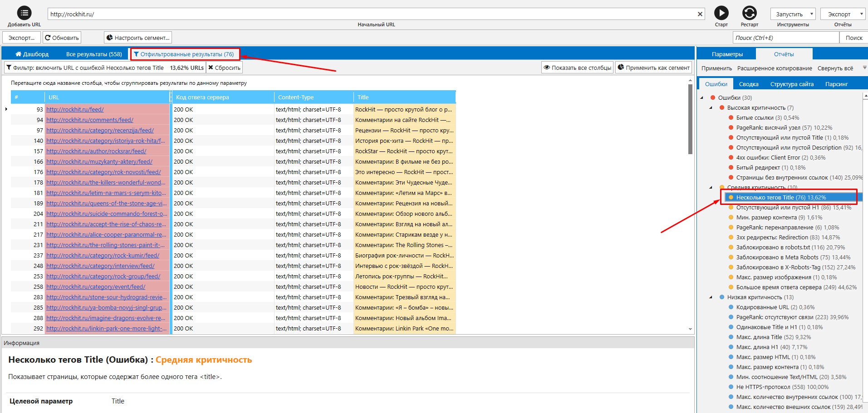Collapse the Низкая критичность tree group
Viewport: 868px width, 413px height.
point(711,297)
